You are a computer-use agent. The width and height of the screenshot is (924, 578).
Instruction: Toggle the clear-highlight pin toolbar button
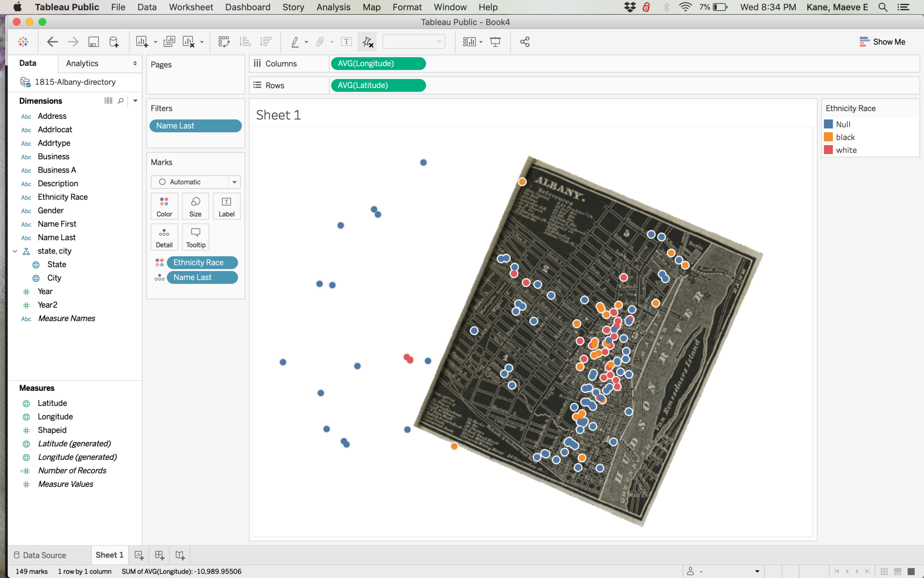click(x=367, y=42)
